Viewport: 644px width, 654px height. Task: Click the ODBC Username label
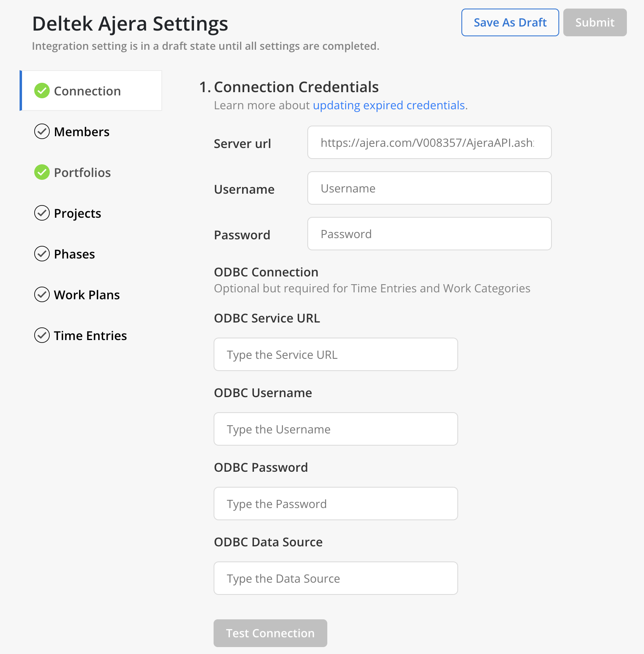click(x=263, y=393)
